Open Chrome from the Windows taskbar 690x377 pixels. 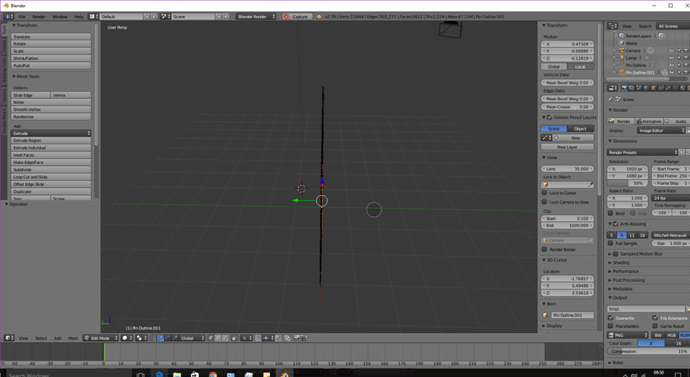213,374
